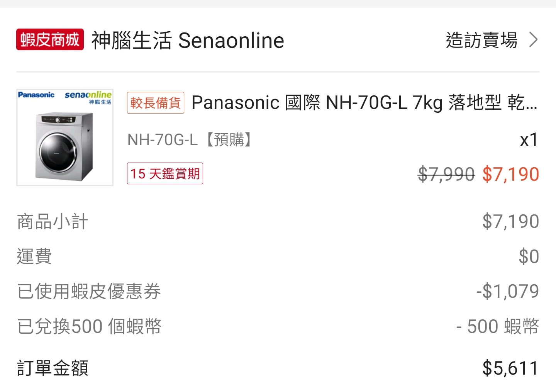Viewport: 556px width, 392px height.
Task: Tap the $0 shipping fee amount
Action: [529, 256]
